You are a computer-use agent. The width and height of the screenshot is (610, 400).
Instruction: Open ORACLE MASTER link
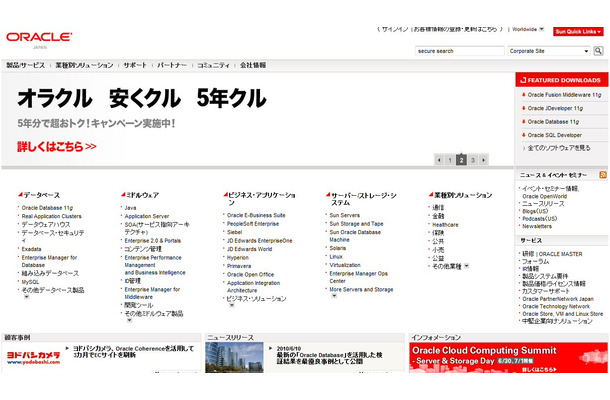[561, 254]
